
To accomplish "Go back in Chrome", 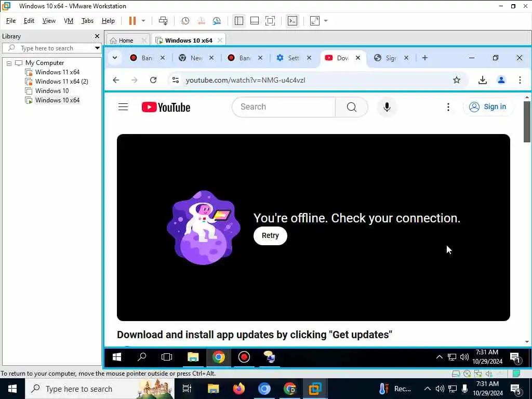I will 116,80.
